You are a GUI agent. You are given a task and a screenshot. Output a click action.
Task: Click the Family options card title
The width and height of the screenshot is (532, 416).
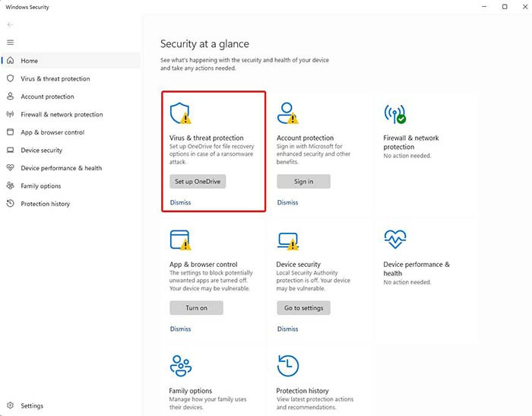coord(190,391)
